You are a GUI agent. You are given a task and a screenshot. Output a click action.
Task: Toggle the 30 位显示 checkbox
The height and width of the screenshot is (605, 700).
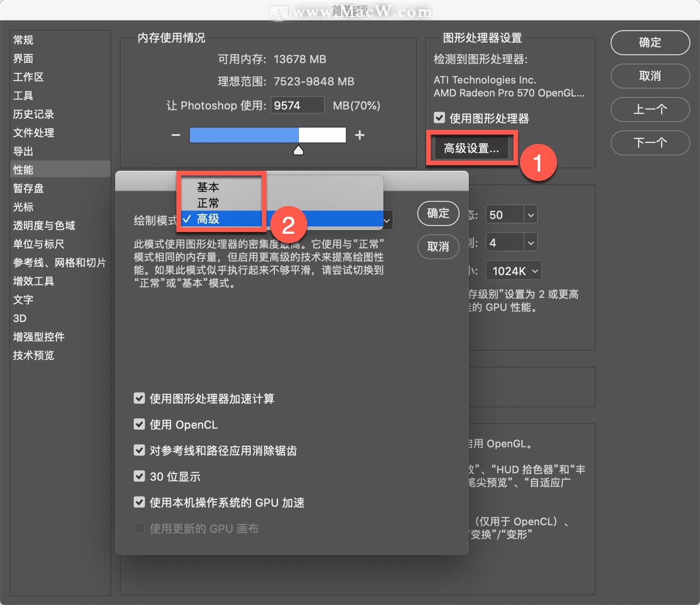coord(139,476)
